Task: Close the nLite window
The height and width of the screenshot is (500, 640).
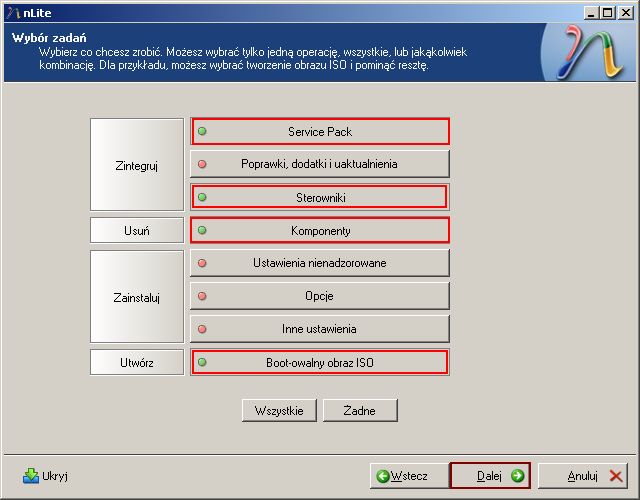Action: (x=626, y=13)
